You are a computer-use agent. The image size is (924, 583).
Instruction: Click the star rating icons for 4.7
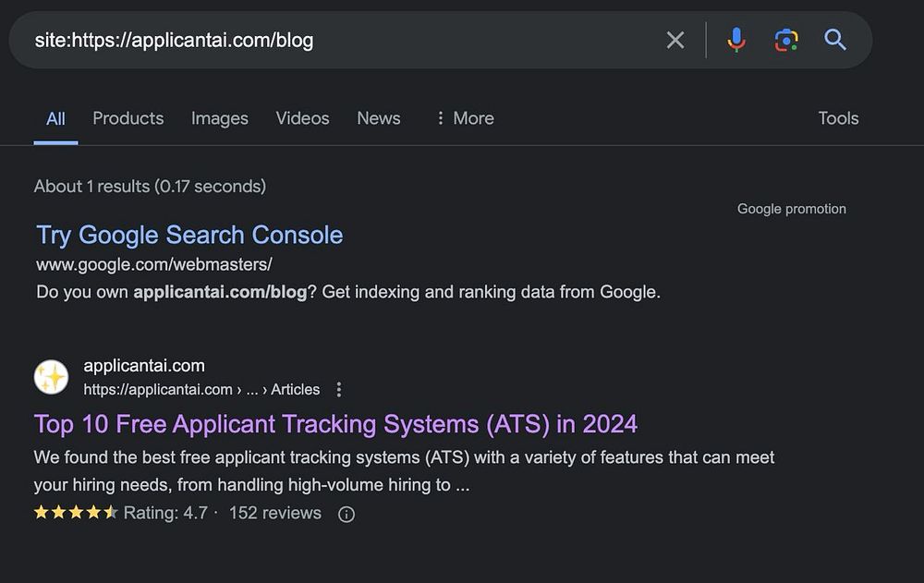[x=76, y=512]
